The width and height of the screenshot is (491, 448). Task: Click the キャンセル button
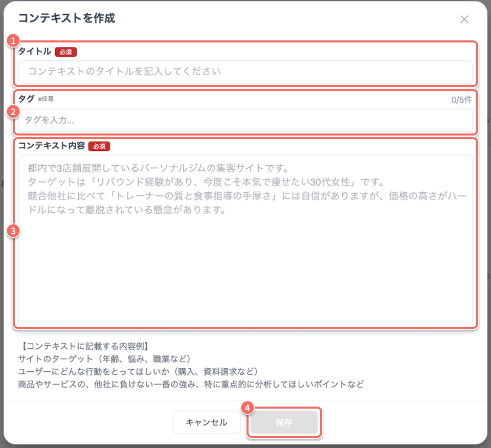pos(206,422)
